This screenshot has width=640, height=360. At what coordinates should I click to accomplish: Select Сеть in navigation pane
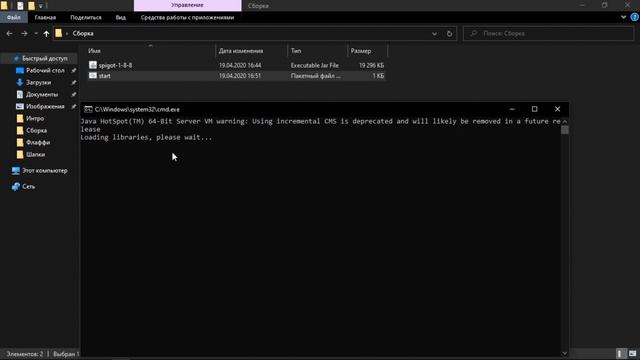coord(28,187)
